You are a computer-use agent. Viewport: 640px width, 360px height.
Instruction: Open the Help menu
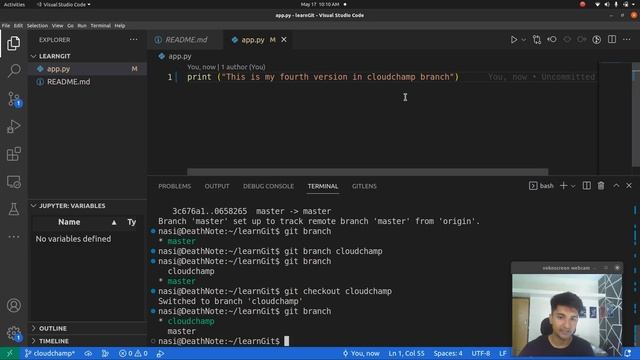(x=120, y=25)
